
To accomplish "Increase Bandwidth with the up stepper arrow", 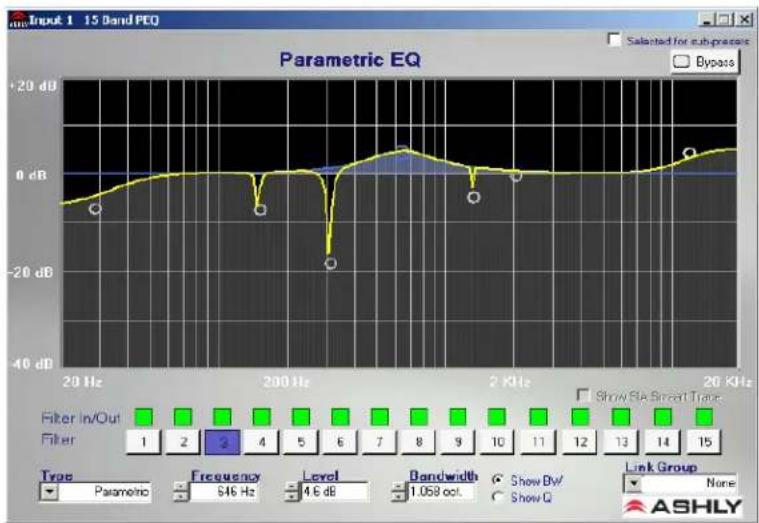I will coord(399,487).
